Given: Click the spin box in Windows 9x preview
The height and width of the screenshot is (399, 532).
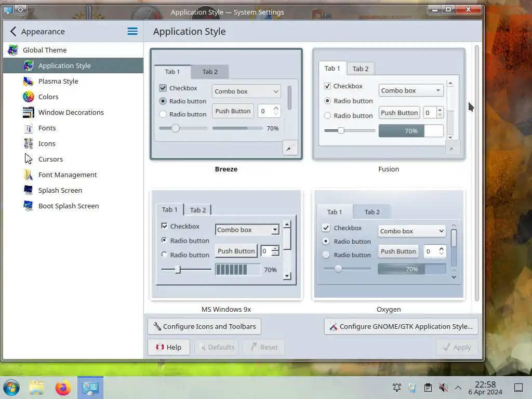Looking at the screenshot, I should point(270,251).
